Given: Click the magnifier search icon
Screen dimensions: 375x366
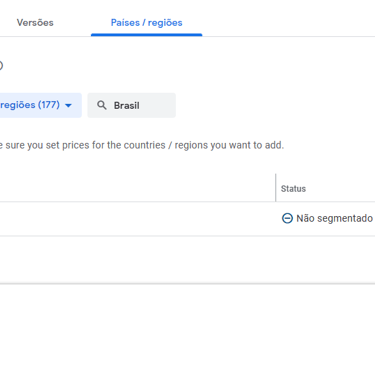Looking at the screenshot, I should [102, 105].
